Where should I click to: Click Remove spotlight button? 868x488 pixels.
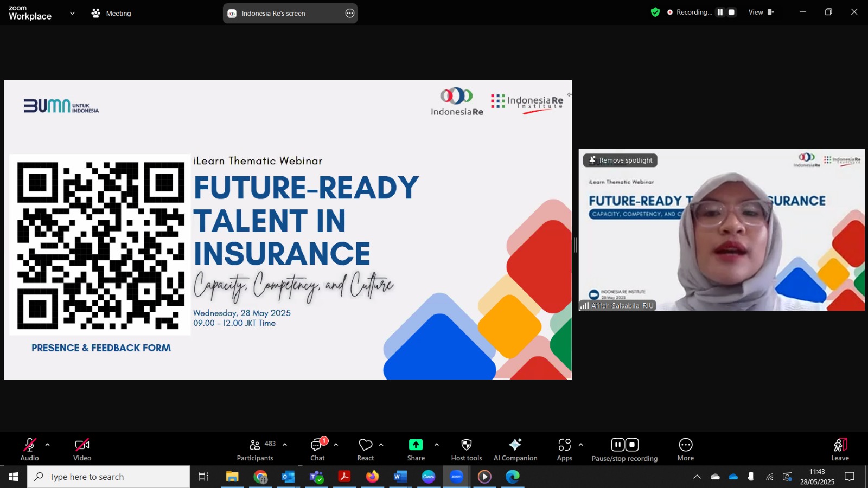(x=620, y=160)
